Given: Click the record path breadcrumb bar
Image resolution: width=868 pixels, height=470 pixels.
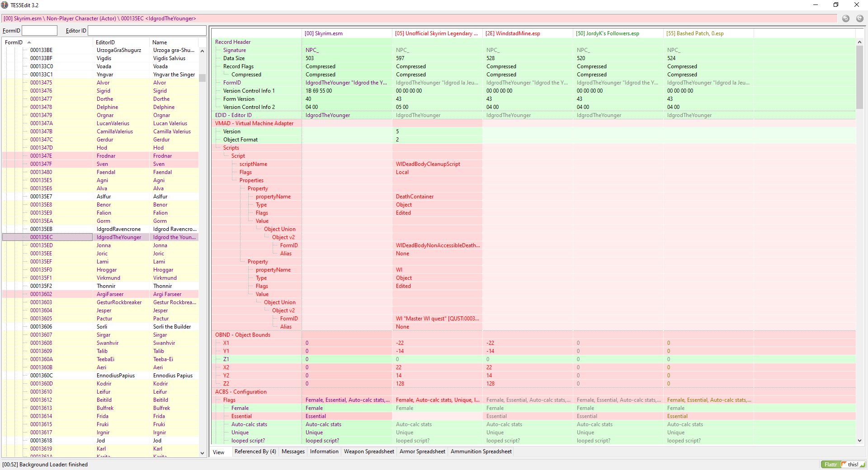Looking at the screenshot, I should tap(419, 19).
